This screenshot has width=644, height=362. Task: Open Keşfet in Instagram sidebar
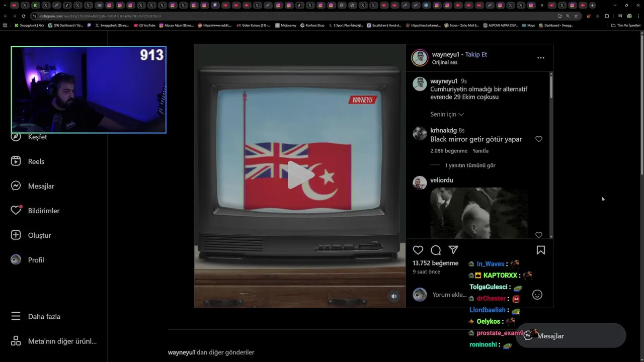(x=30, y=137)
